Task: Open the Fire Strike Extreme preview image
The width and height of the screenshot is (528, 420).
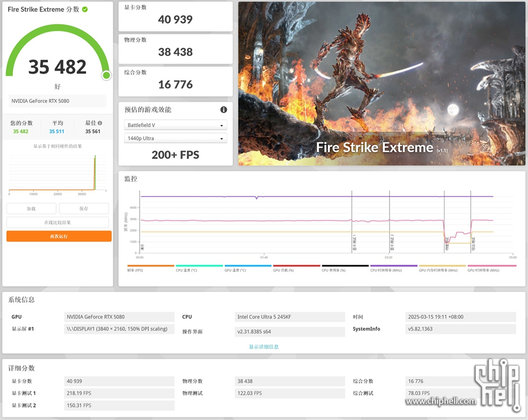Action: (381, 83)
